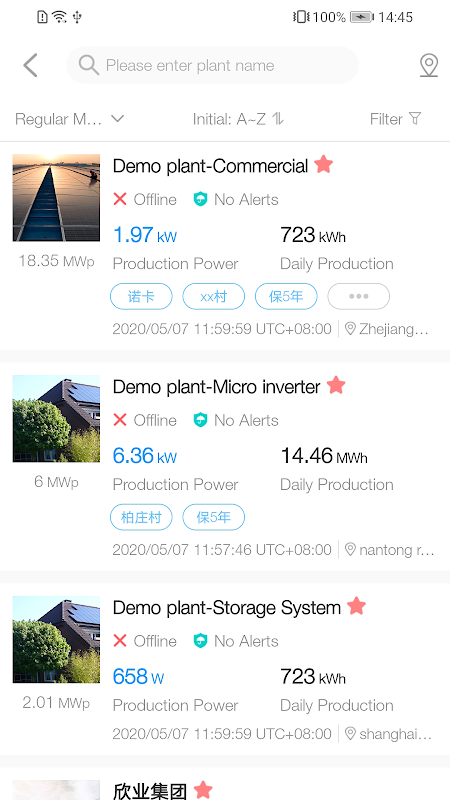Tap the back arrow icon
The image size is (450, 800).
31,65
